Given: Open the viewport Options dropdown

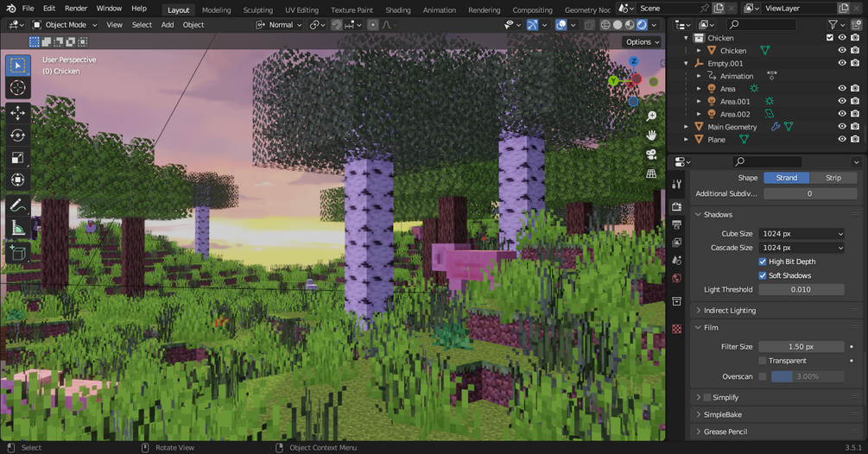Looking at the screenshot, I should [643, 42].
